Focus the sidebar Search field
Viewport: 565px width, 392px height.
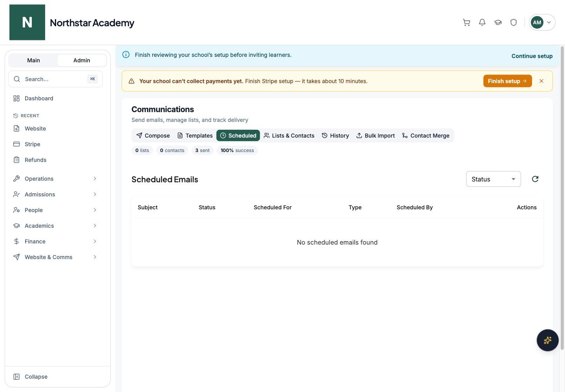click(55, 79)
